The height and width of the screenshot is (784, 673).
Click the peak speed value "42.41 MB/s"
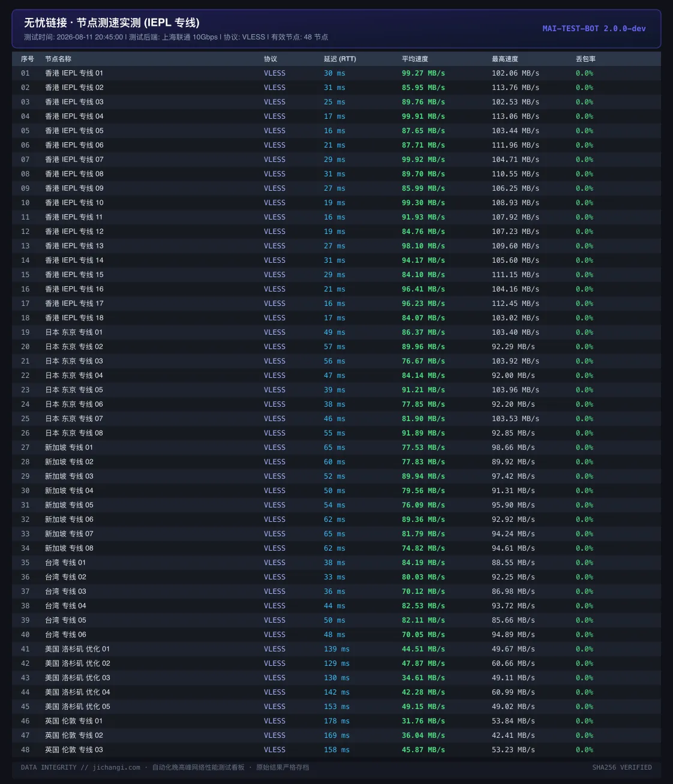coord(513,735)
